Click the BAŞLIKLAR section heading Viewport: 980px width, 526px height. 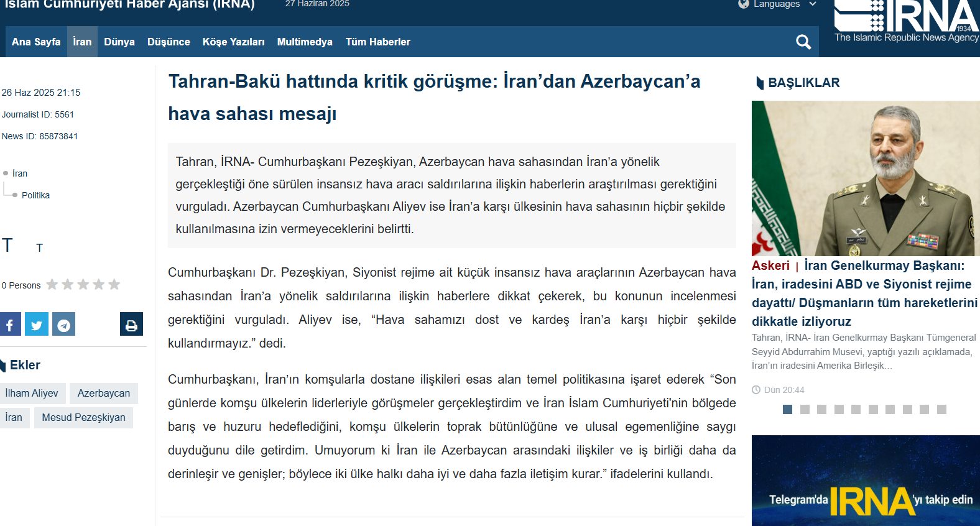coord(804,83)
